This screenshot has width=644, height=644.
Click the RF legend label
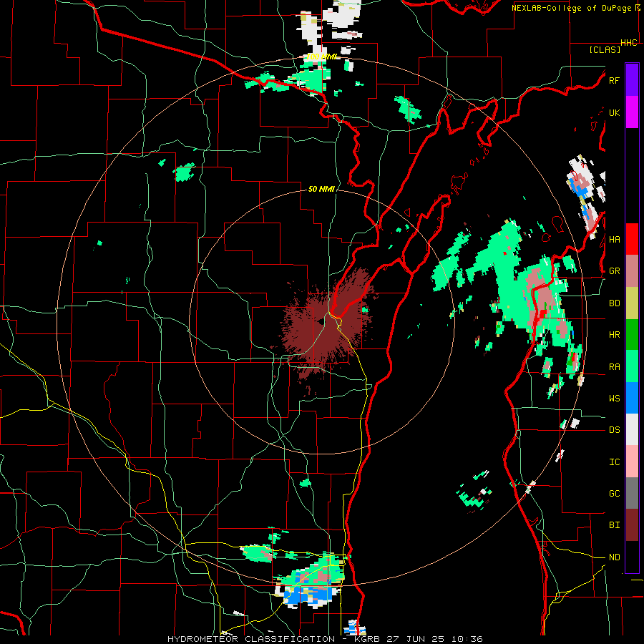click(614, 80)
